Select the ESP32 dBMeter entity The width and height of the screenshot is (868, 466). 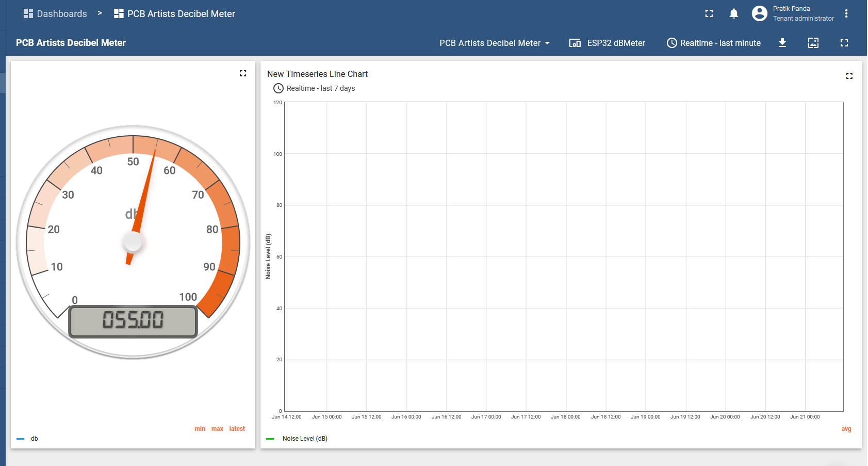pyautogui.click(x=607, y=43)
